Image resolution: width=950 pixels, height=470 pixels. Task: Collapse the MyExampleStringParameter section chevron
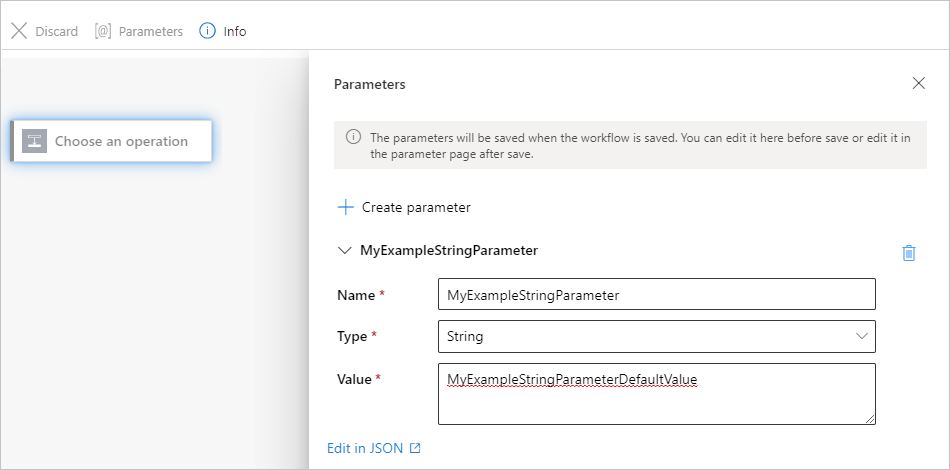345,251
